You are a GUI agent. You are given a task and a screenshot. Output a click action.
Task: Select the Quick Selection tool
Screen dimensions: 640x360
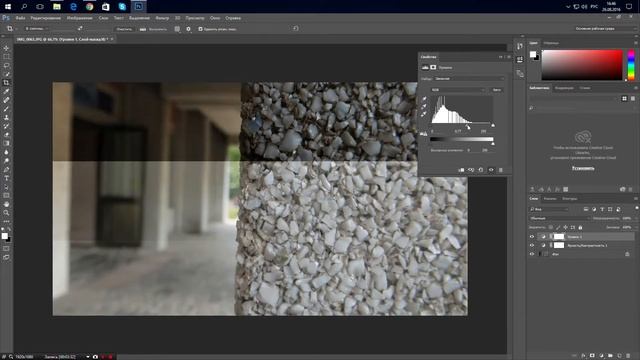6,74
